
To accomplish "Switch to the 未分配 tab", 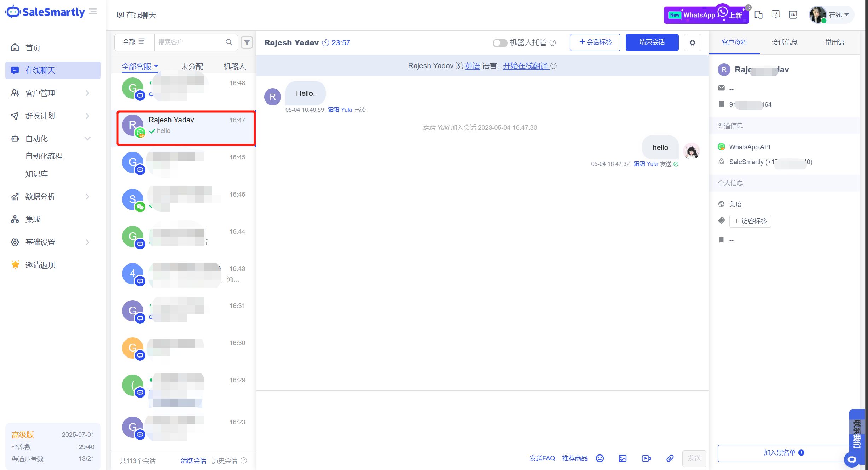I will tap(192, 66).
